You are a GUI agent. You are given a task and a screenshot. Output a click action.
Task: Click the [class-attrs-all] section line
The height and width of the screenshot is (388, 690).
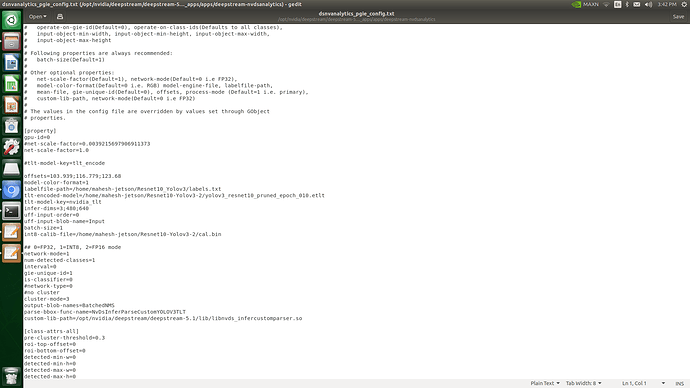coord(51,331)
